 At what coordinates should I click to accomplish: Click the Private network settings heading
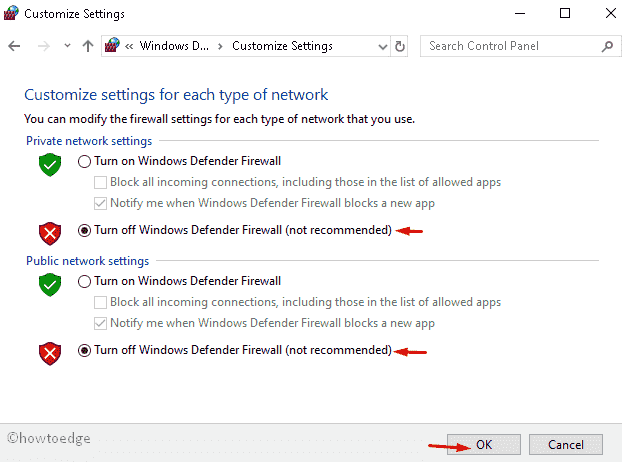tap(89, 141)
